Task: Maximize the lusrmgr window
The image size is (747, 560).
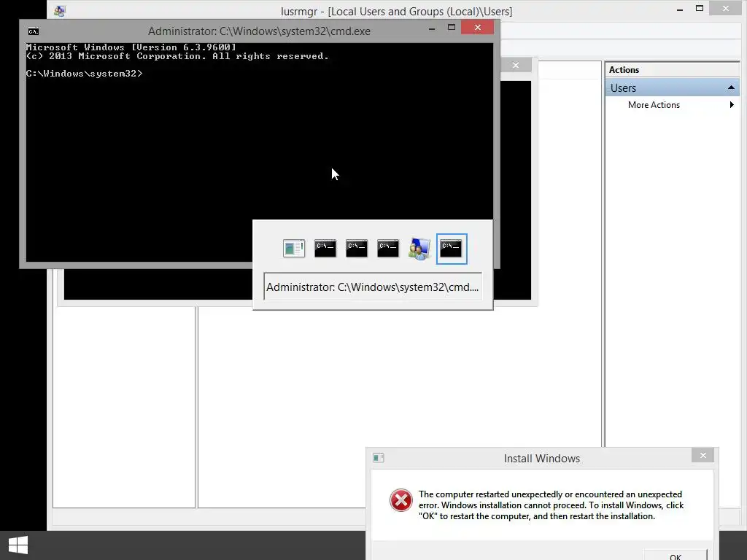Action: (x=700, y=8)
